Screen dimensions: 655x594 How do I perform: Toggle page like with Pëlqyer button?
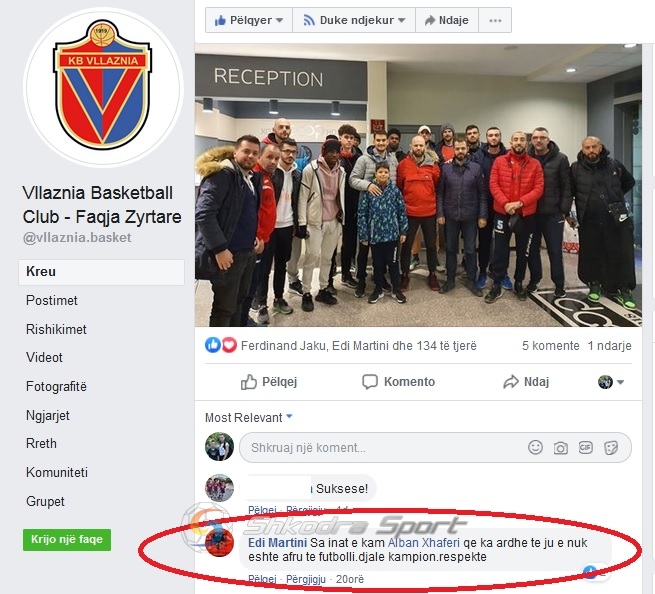249,20
